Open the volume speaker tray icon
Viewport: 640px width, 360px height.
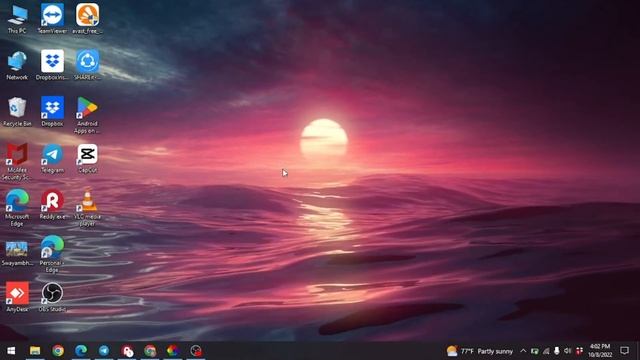[x=568, y=351]
